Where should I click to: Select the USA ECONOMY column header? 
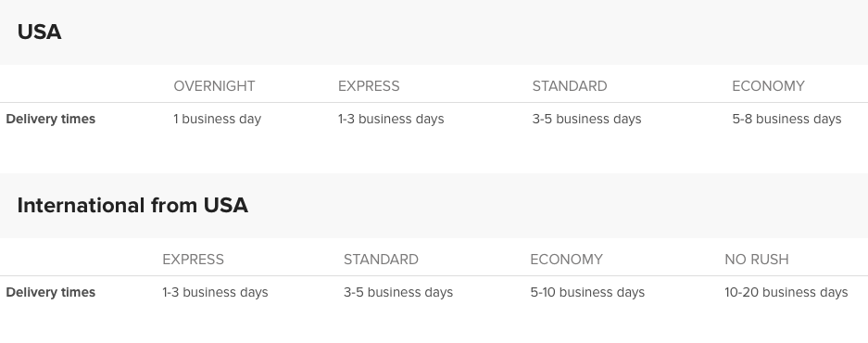(768, 86)
